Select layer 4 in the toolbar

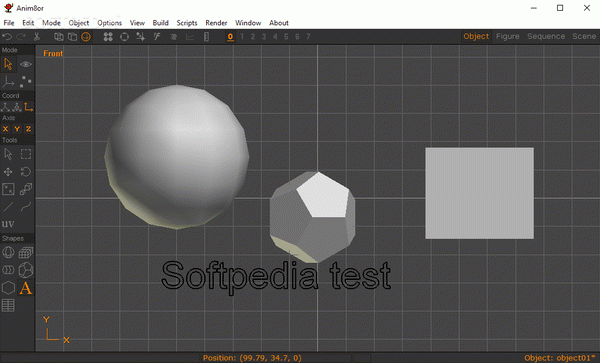pyautogui.click(x=275, y=37)
